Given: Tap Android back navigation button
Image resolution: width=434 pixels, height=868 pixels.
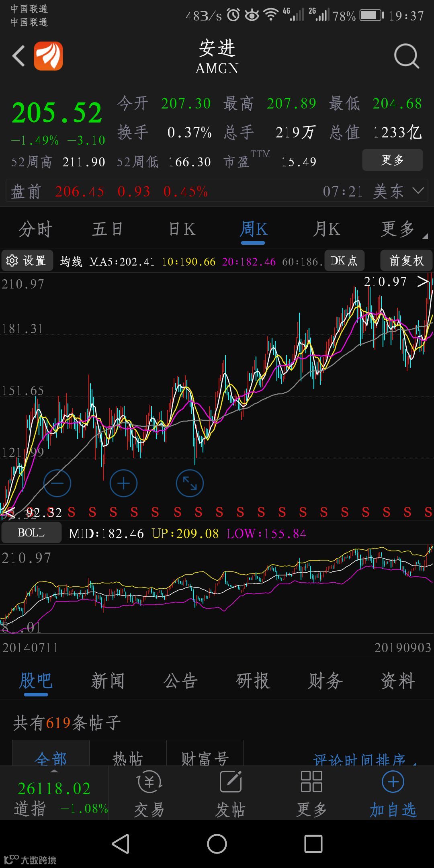Looking at the screenshot, I should click(121, 844).
